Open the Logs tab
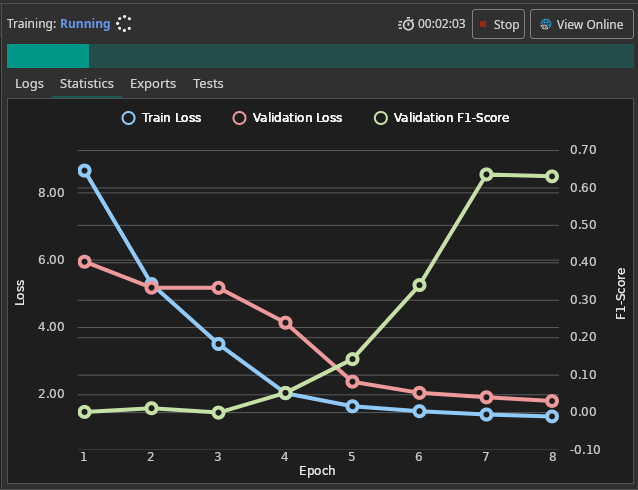 [29, 84]
